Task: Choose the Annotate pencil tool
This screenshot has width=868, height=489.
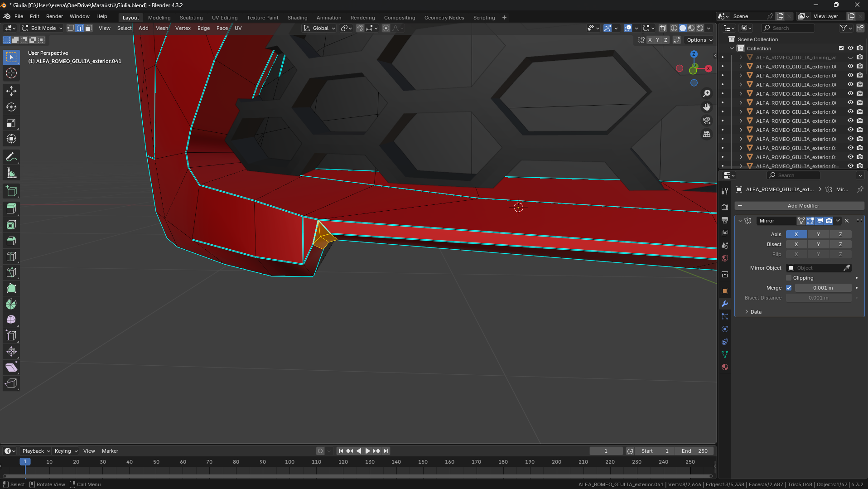Action: 11,157
